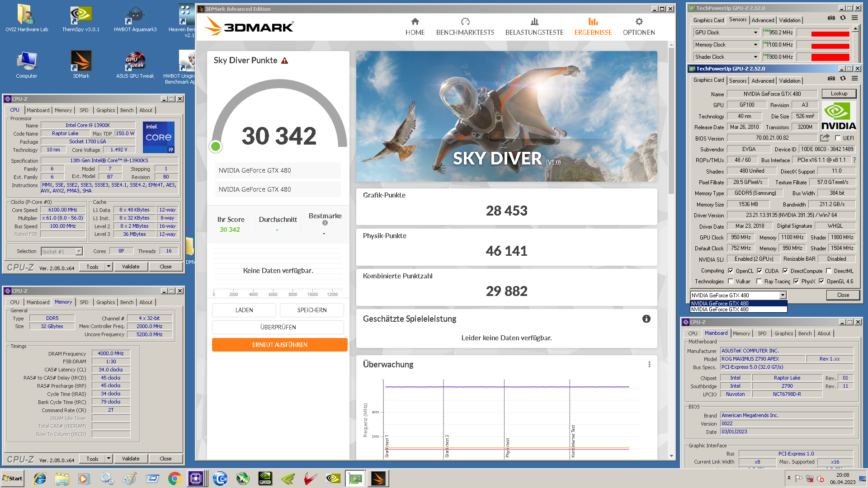Open Windows Explorer folder from the taskbar
The image size is (868, 488).
click(62, 479)
